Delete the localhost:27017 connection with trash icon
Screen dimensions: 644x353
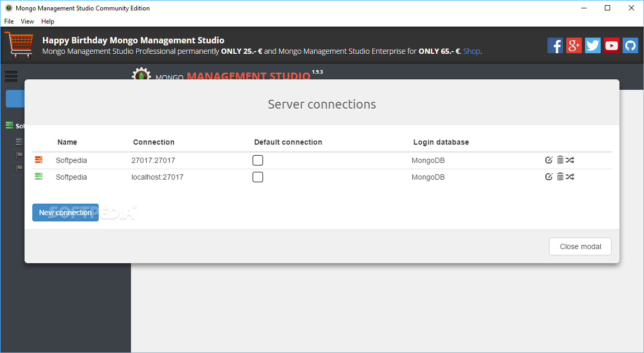click(560, 177)
